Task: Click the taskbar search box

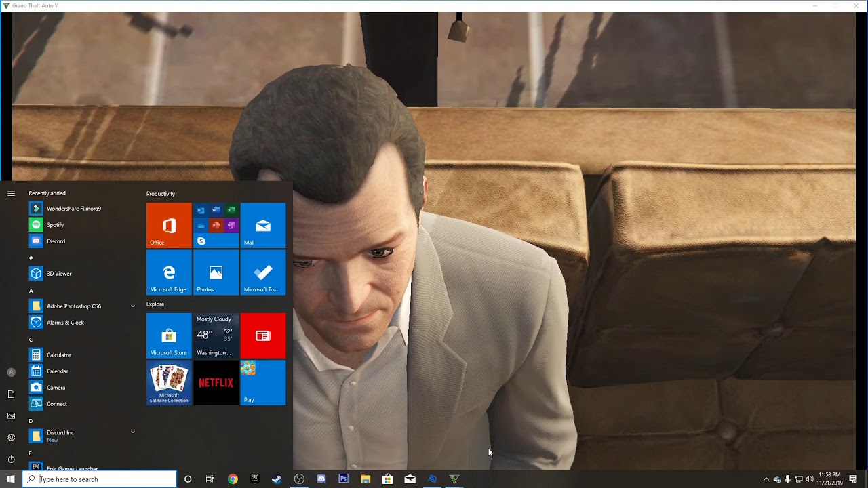Action: [100, 479]
